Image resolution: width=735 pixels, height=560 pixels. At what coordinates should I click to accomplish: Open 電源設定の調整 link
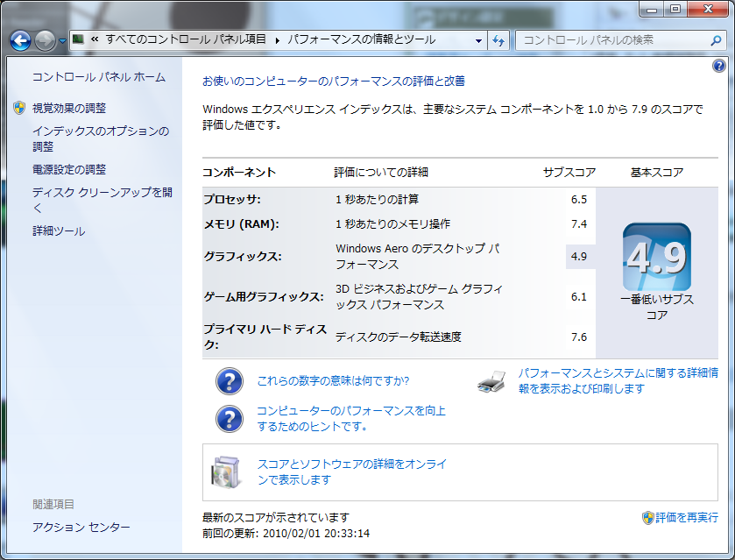[x=69, y=169]
